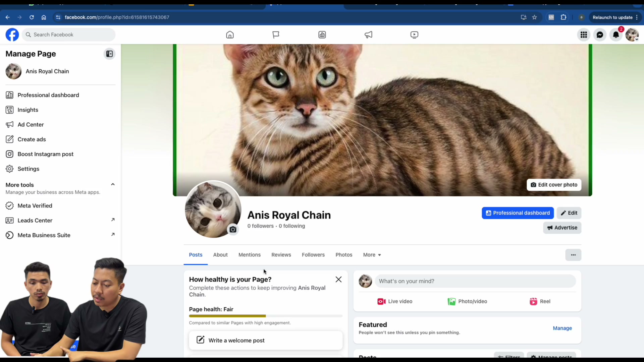The image size is (644, 362).
Task: Open the dashboard chart icon in top navigation
Action: 322,35
